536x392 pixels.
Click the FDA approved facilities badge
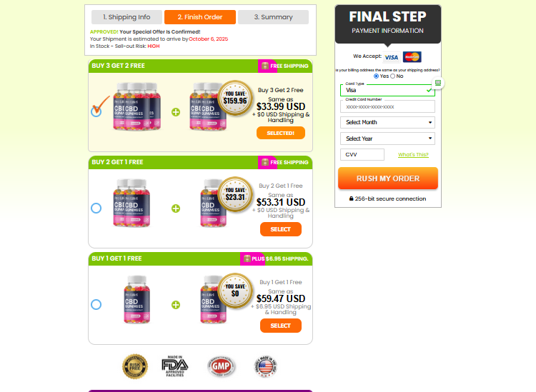pos(174,366)
